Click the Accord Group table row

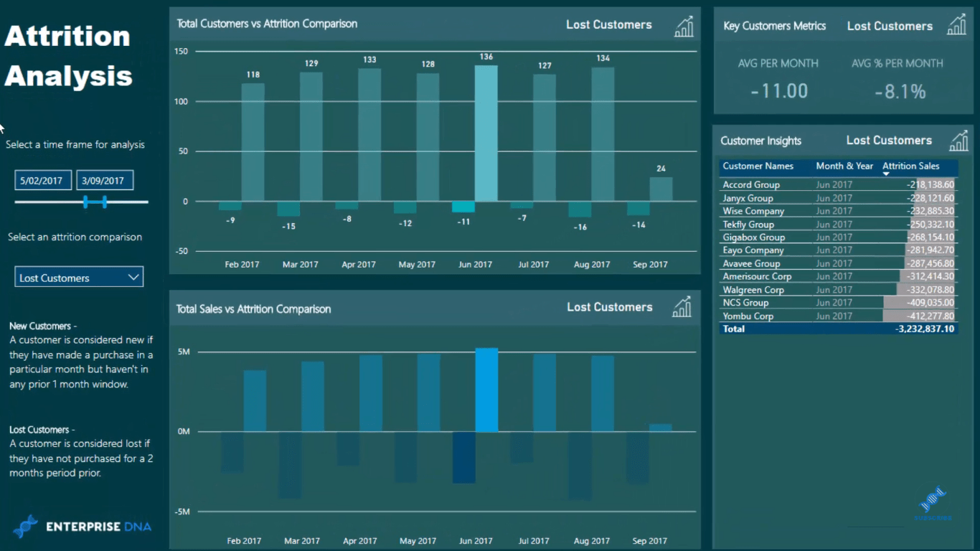pyautogui.click(x=838, y=184)
